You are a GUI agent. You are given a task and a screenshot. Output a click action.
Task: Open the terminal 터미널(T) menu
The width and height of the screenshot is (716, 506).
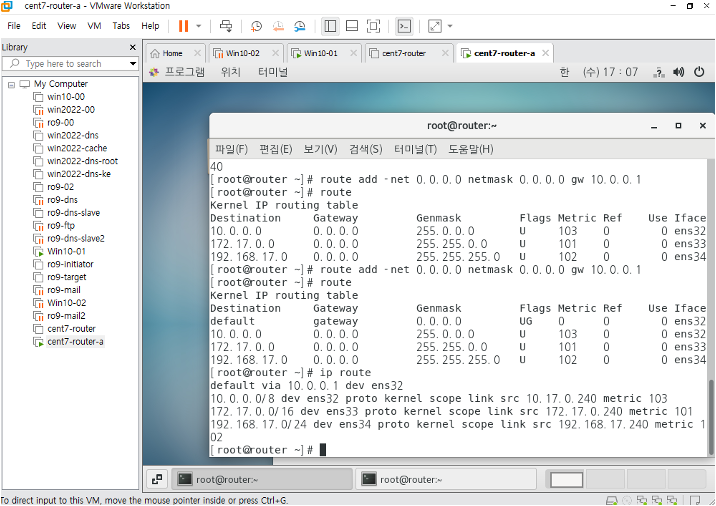pos(416,149)
